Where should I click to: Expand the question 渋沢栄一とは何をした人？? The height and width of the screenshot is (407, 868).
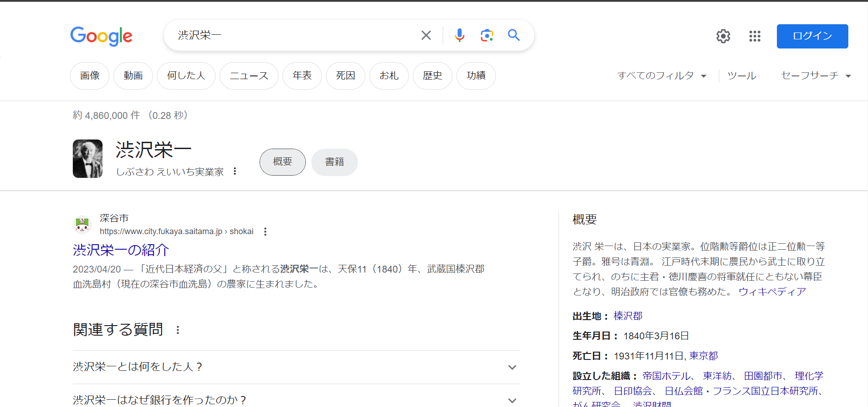297,367
